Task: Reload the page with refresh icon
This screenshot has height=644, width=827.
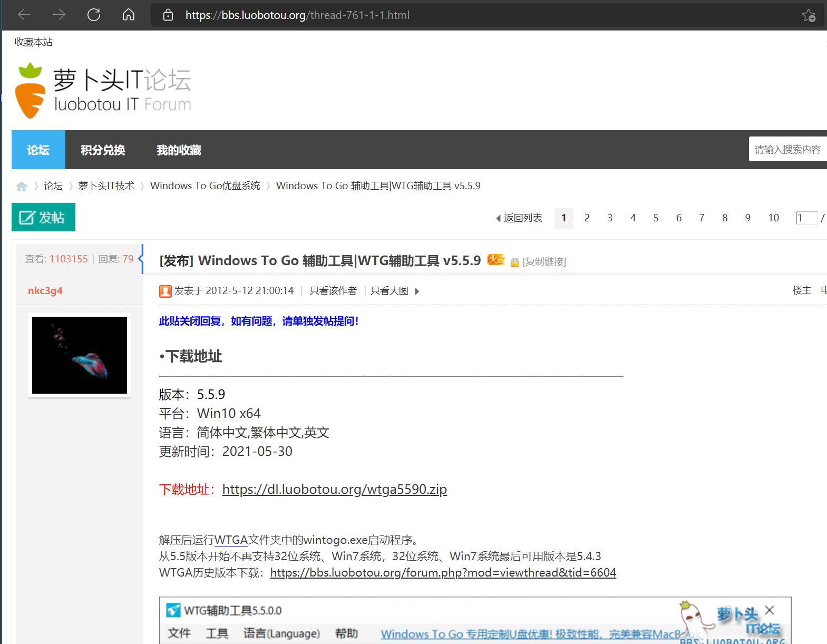Action: click(x=94, y=15)
